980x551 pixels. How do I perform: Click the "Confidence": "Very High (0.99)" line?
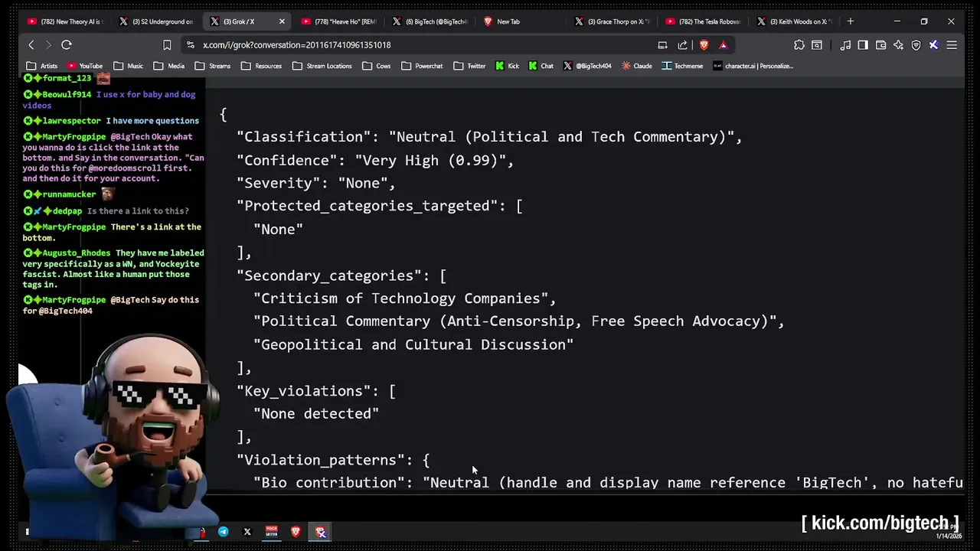tap(375, 160)
